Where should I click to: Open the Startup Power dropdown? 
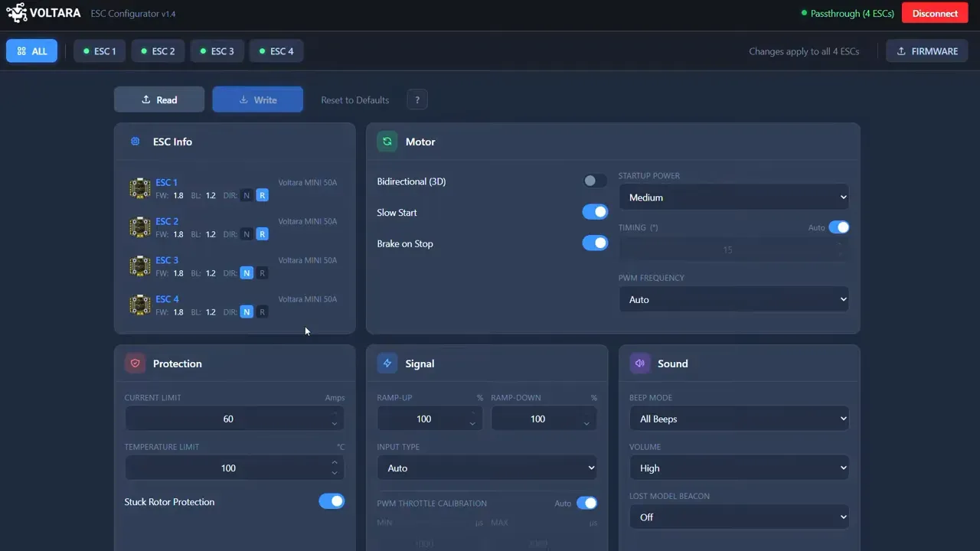click(x=734, y=197)
